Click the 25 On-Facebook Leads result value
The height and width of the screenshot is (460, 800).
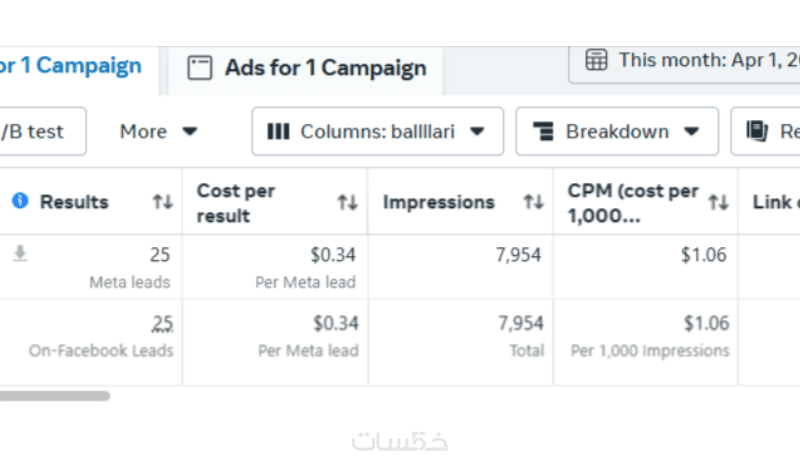coord(162,323)
